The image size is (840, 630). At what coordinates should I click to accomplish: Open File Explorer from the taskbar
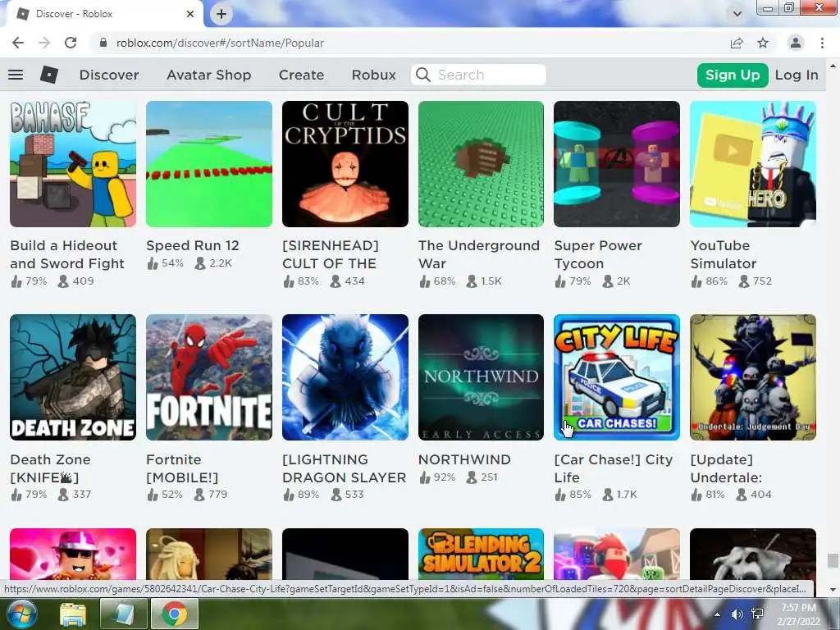pyautogui.click(x=73, y=614)
